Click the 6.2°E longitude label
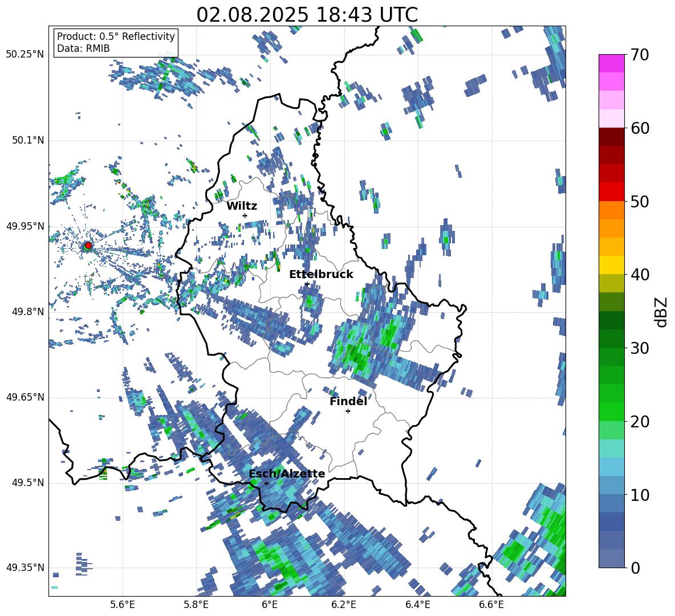Viewport: 675px width, 616px height. tap(344, 605)
